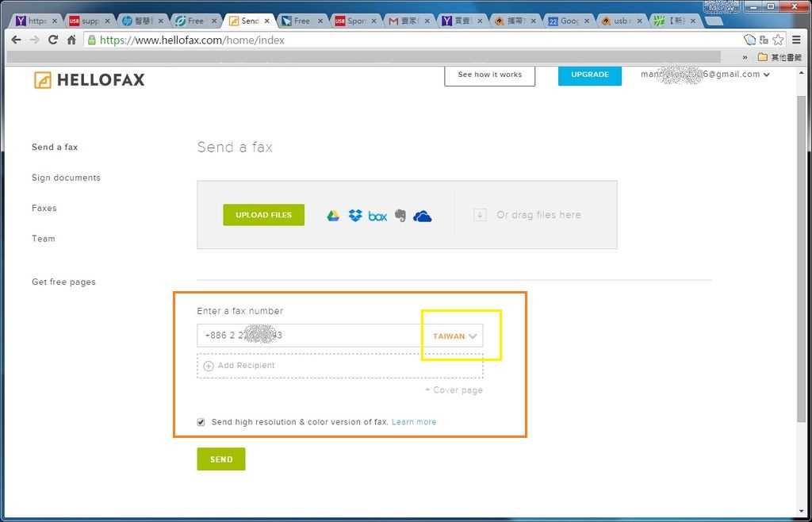Import a file from Evernote
Viewport: 812px width, 522px height.
pyautogui.click(x=400, y=216)
